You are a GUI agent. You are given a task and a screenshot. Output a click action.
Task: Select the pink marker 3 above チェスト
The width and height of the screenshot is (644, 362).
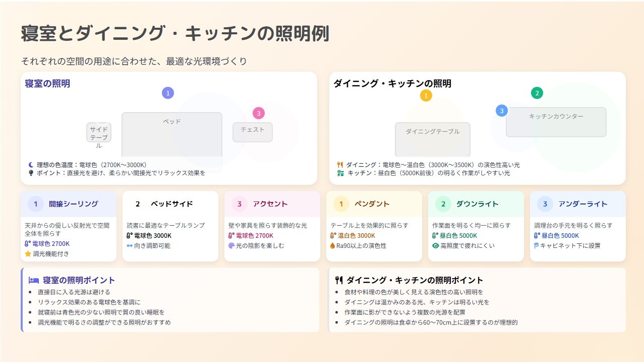(x=259, y=113)
